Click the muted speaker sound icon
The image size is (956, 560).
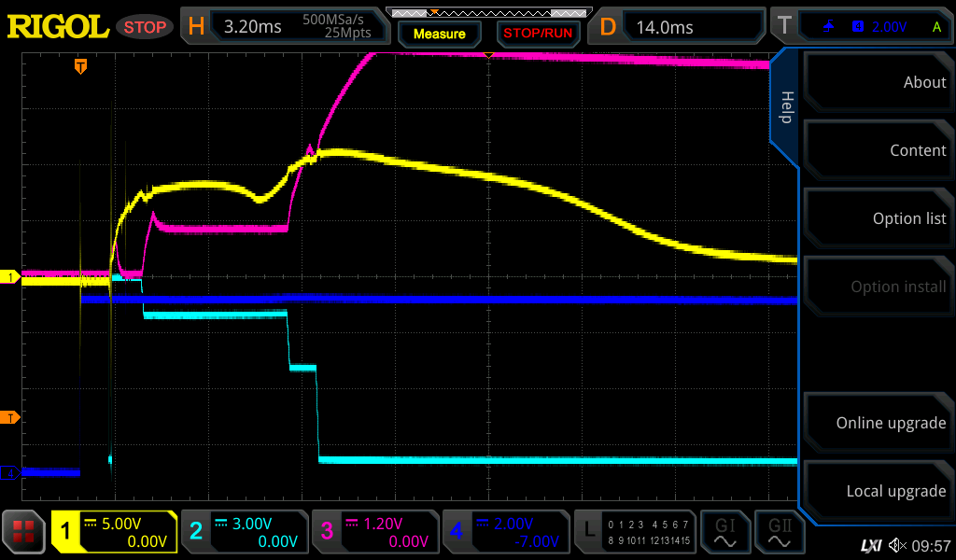(897, 545)
